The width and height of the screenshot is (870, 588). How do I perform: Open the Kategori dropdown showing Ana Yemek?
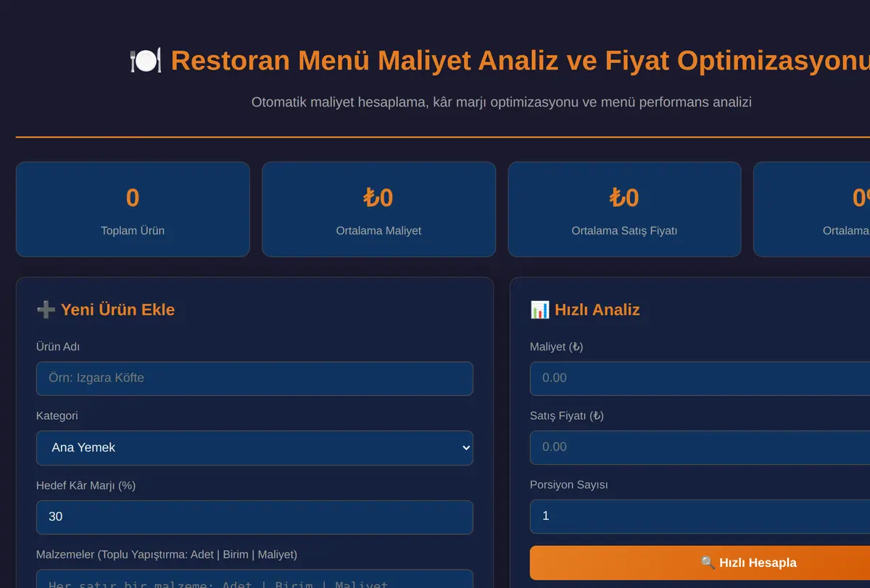click(254, 448)
